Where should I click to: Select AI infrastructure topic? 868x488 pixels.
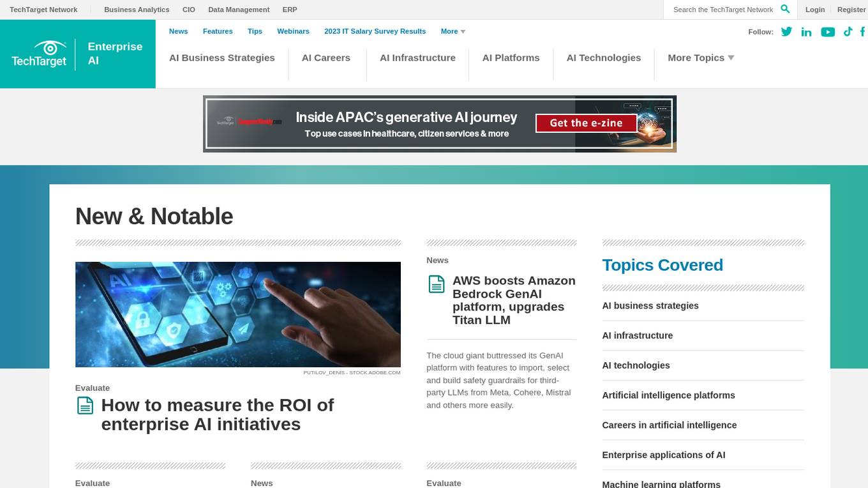tap(638, 335)
